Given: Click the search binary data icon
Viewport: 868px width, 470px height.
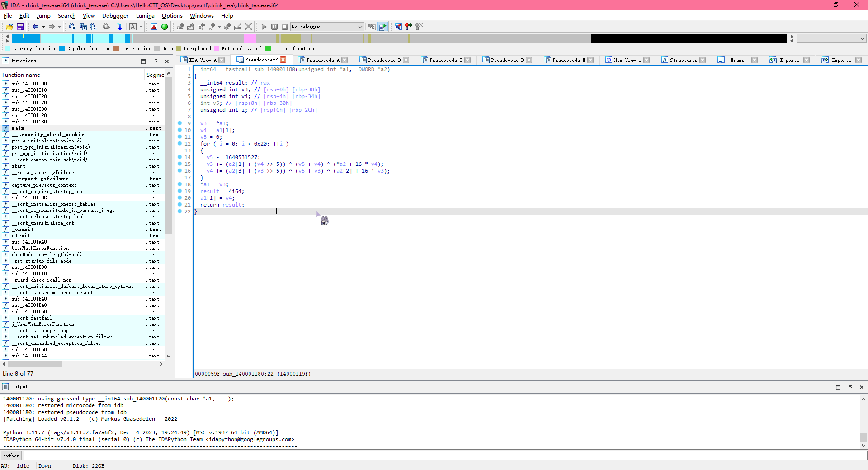Looking at the screenshot, I should 94,27.
